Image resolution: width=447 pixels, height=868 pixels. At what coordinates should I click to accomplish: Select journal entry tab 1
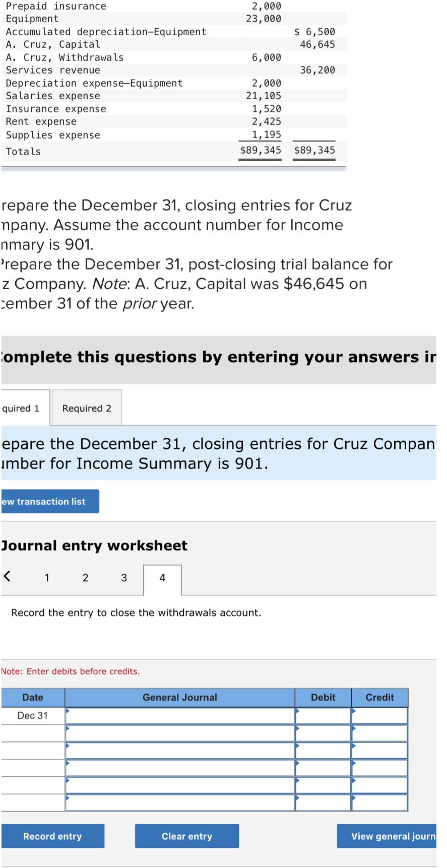[x=46, y=578]
